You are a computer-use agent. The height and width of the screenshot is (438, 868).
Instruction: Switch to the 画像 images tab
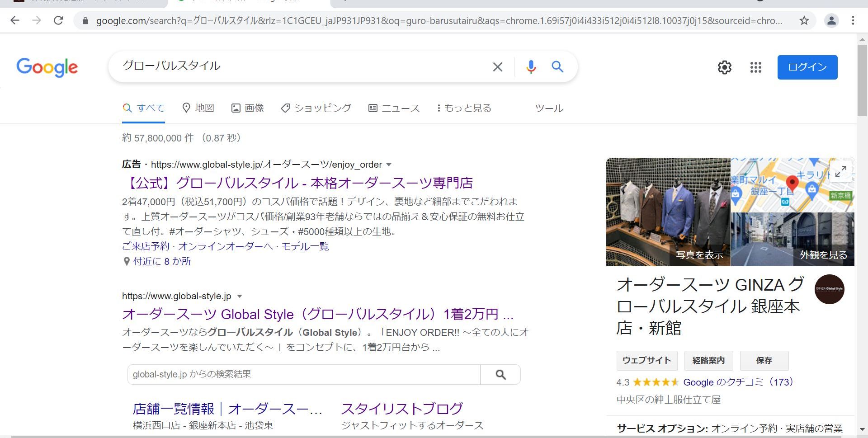pyautogui.click(x=248, y=108)
